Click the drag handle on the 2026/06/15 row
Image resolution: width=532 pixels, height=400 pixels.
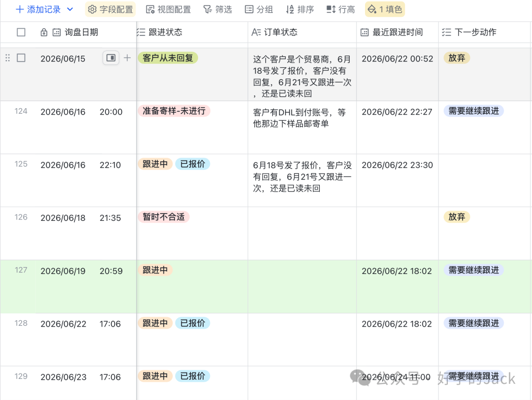pos(7,58)
